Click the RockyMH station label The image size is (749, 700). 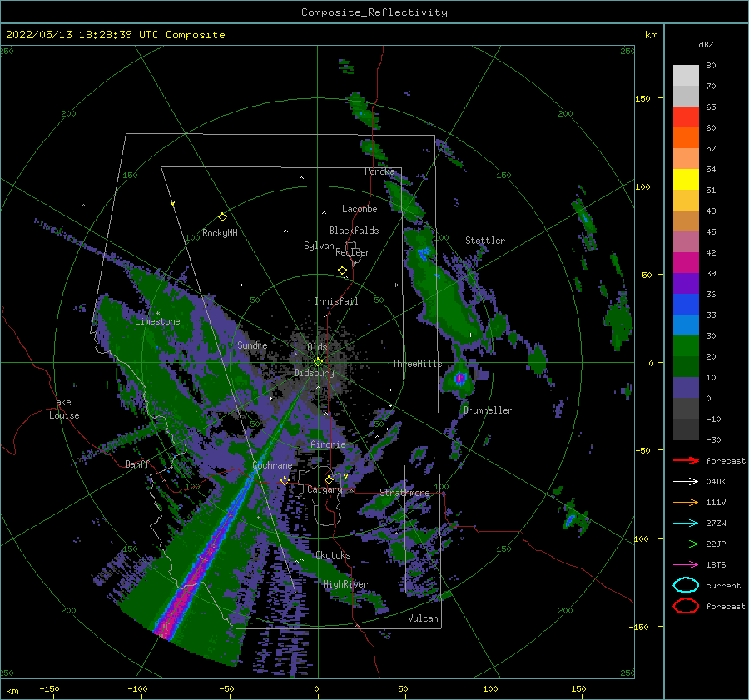(220, 233)
